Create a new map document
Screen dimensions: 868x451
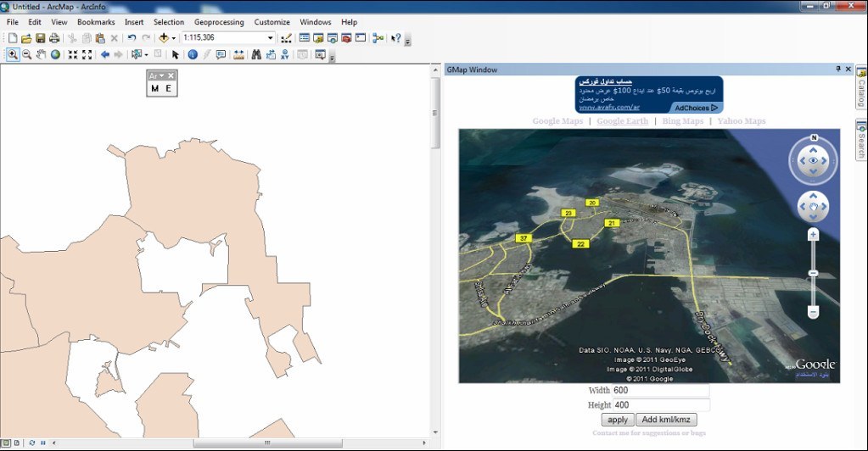coord(13,38)
